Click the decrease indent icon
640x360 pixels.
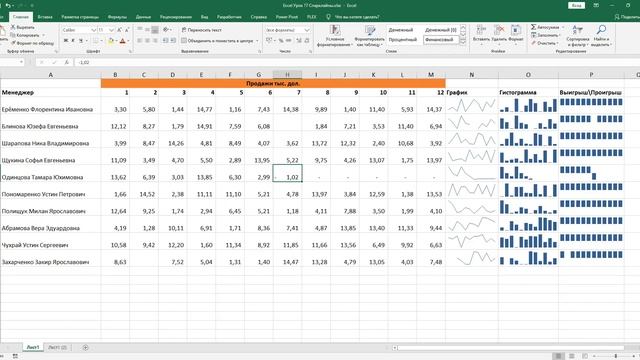pyautogui.click(x=165, y=40)
